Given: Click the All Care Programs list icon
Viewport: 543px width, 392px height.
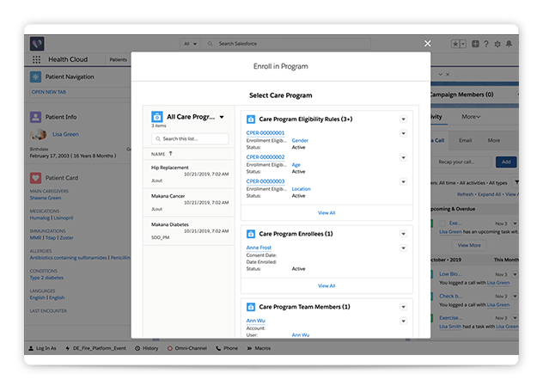Looking at the screenshot, I should (157, 116).
